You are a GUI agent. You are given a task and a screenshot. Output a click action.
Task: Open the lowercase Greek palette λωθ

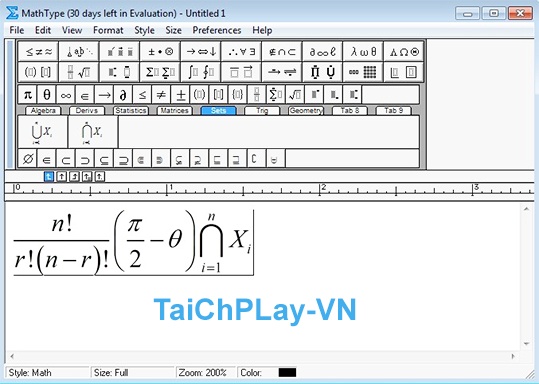[x=363, y=52]
